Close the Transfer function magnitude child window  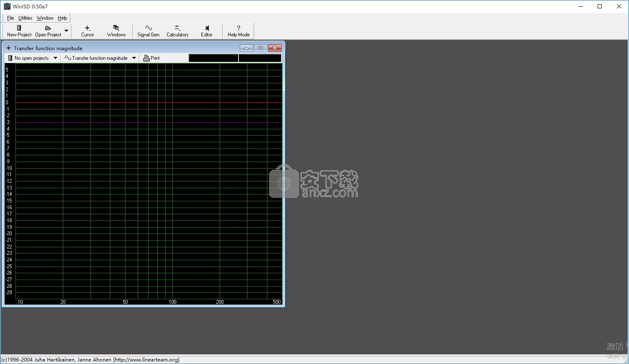[x=275, y=48]
